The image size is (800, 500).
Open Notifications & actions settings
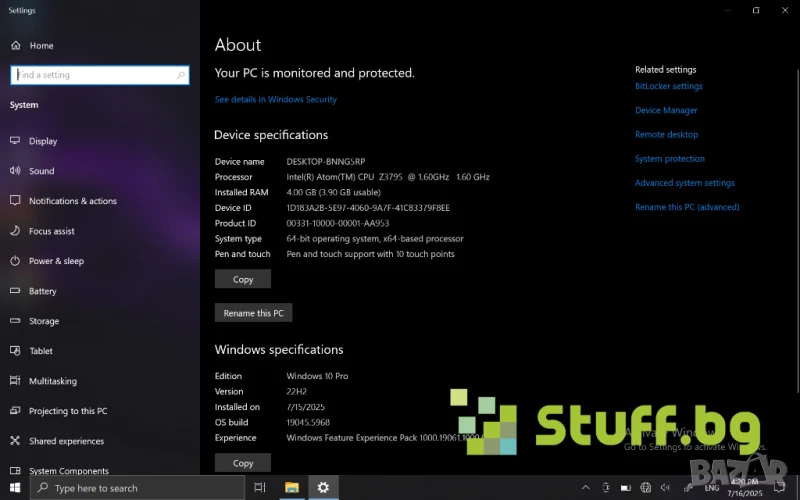(72, 201)
